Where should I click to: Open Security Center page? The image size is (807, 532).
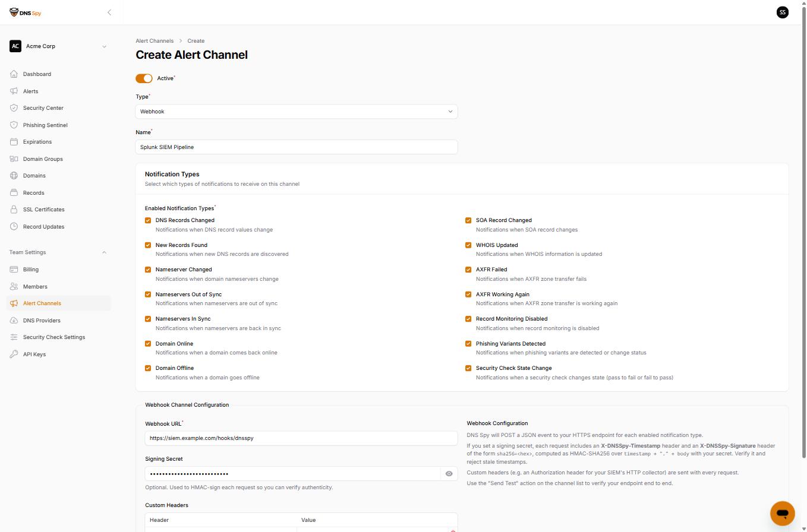pos(58,108)
